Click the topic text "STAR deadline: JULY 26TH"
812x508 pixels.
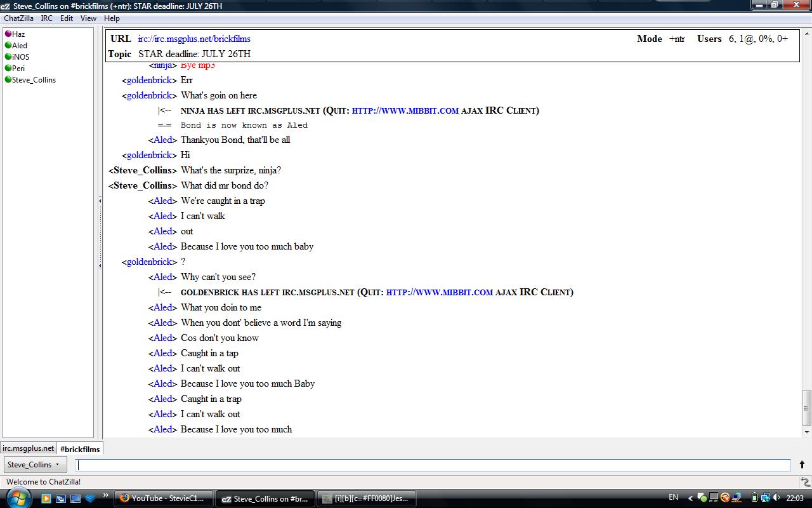(x=194, y=54)
